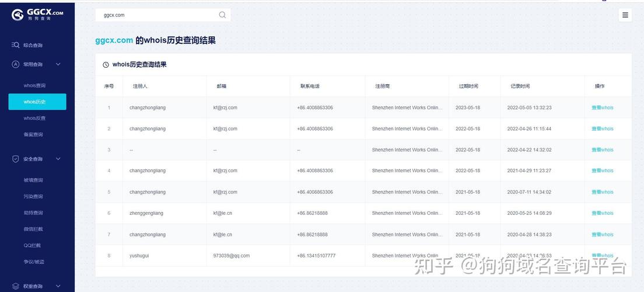644x292 pixels.
Task: Open 备案查询 in the sidebar
Action: [x=33, y=134]
